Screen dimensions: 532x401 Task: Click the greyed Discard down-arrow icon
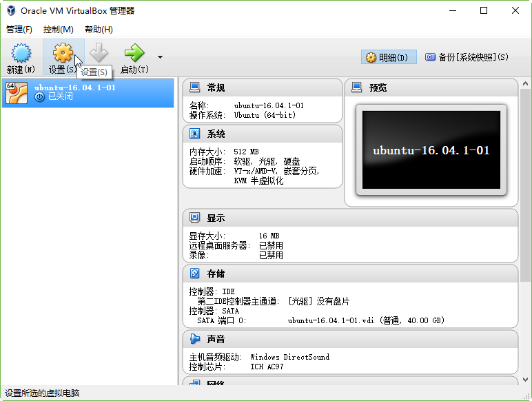click(x=99, y=53)
